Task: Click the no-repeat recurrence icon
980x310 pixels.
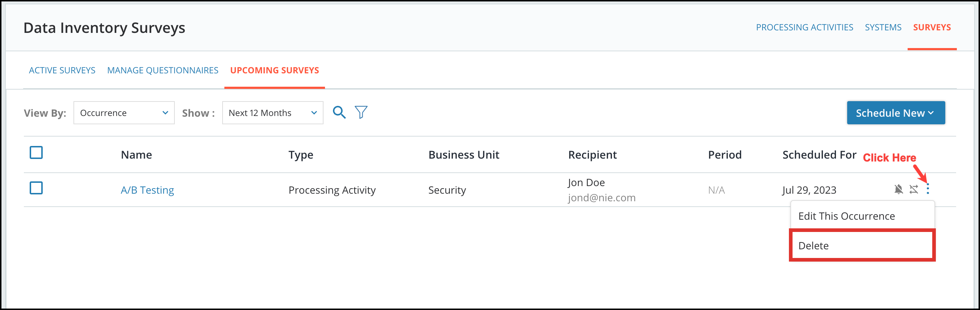Action: click(x=914, y=189)
